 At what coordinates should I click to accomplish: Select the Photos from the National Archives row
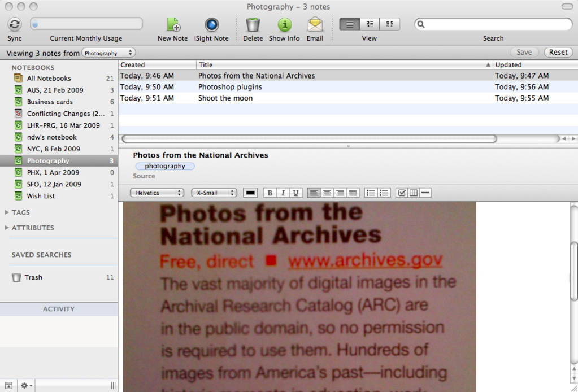348,76
